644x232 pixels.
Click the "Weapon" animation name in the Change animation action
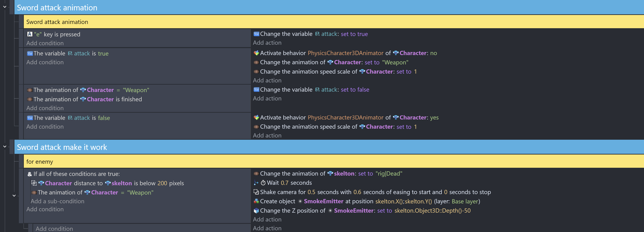click(395, 62)
